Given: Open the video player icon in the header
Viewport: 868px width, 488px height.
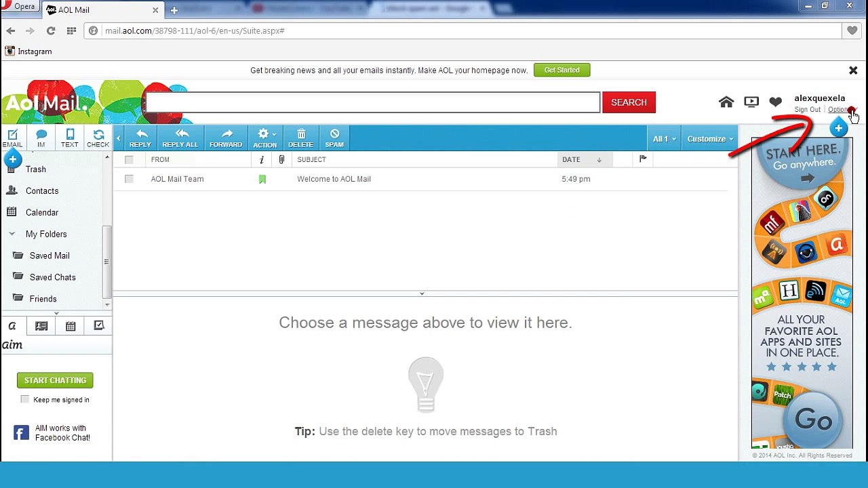Looking at the screenshot, I should tap(751, 102).
